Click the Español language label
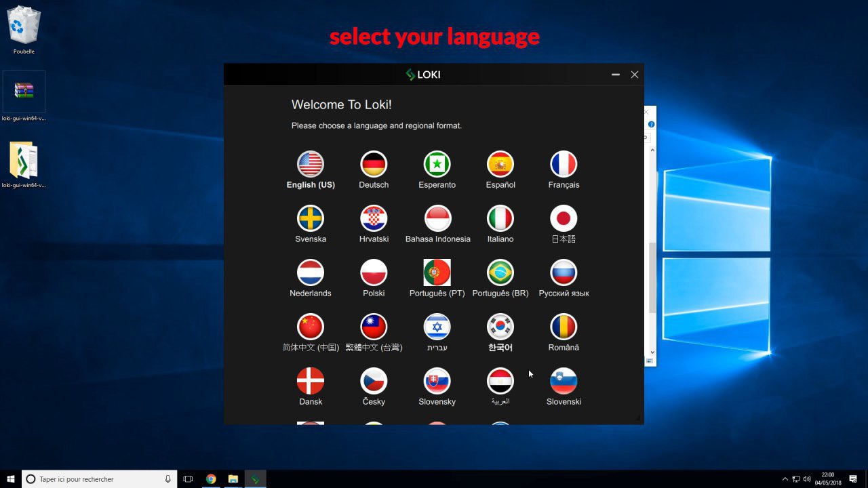Screen dimensions: 868x488 [x=500, y=185]
